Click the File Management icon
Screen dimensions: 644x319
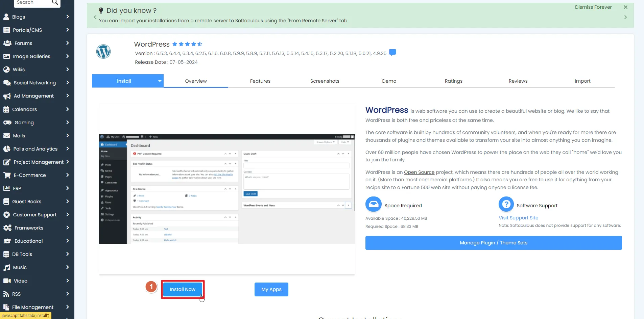[6, 307]
